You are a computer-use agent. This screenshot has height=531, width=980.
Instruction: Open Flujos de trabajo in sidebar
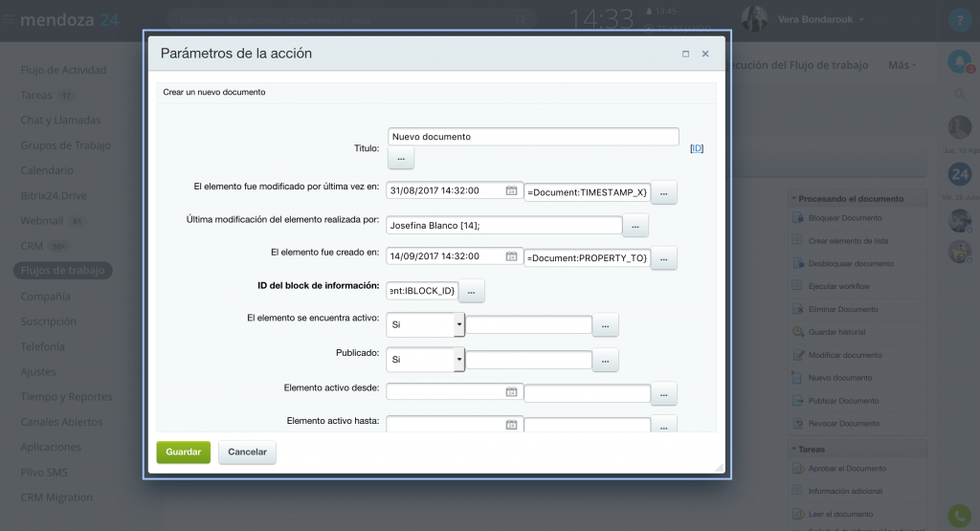[62, 271]
